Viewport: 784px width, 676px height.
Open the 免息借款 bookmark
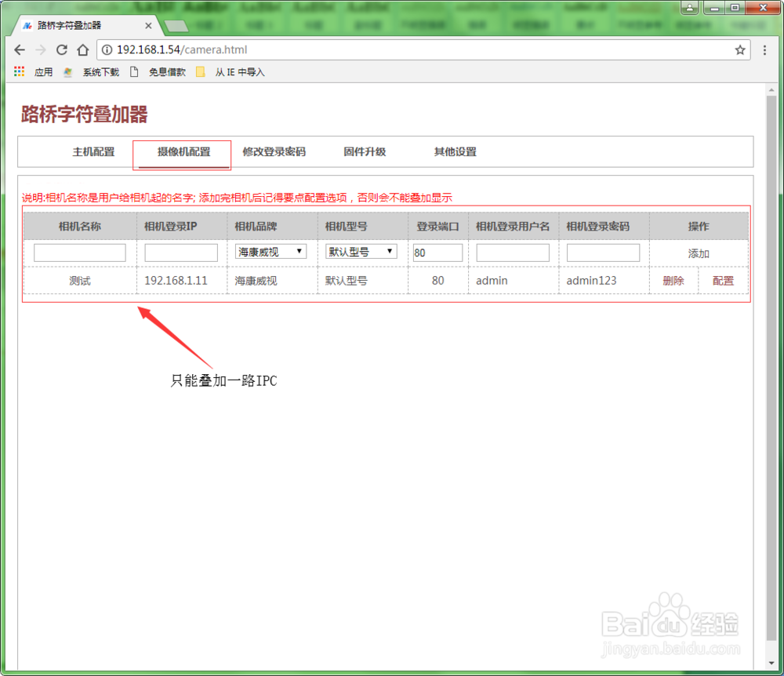pos(158,72)
